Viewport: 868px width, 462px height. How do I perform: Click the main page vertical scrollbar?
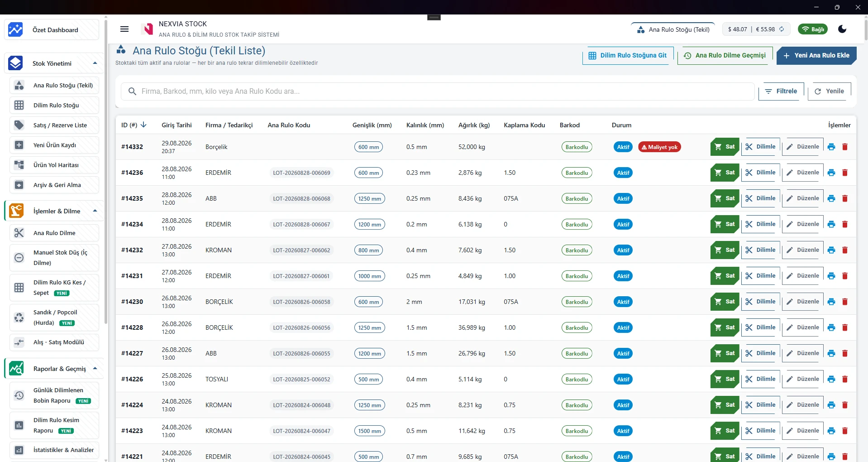[x=866, y=29]
